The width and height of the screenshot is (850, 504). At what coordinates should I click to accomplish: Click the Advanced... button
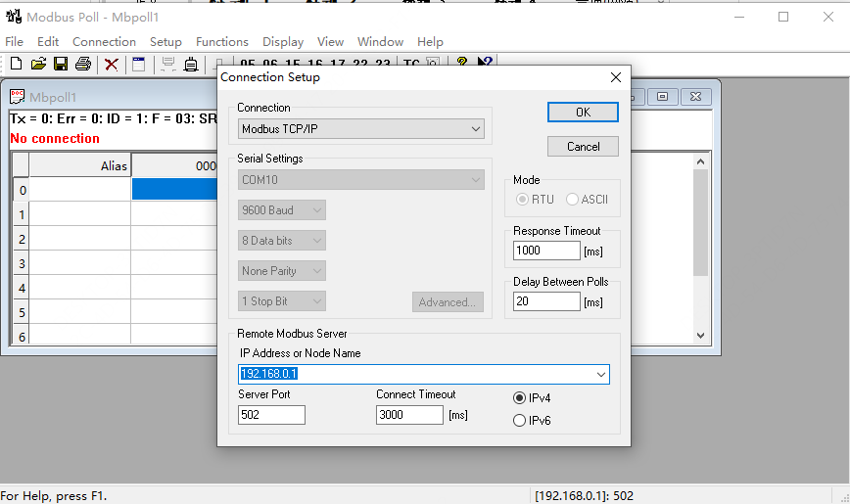448,302
